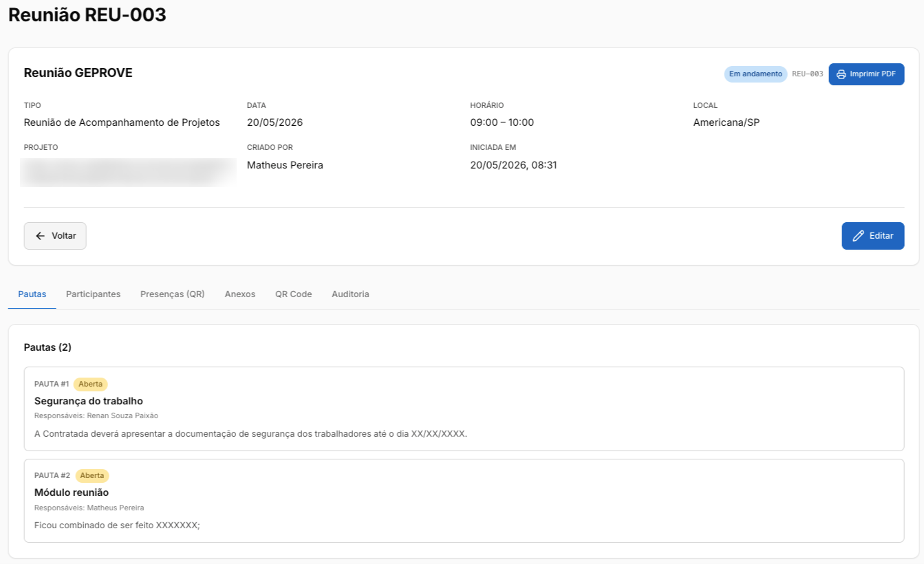Viewport: 924px width, 564px height.
Task: Click the Voltar button label
Action: click(64, 236)
